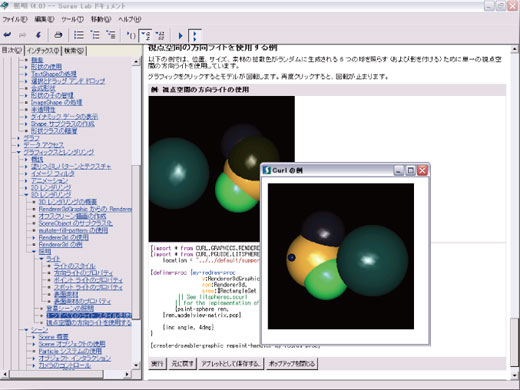The image size is (520, 390).
Task: Switch to the インデックス tab
Action: pos(43,51)
